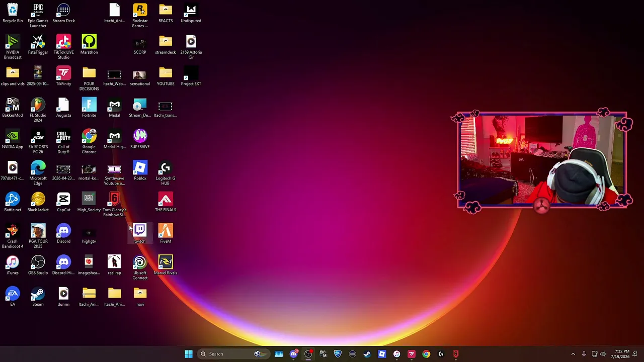Select the OBS Studio desktop shortcut

pos(38,265)
